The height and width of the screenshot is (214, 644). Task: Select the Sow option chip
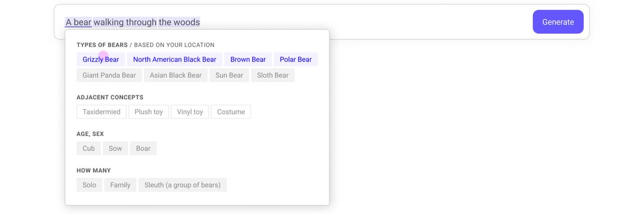click(x=115, y=149)
